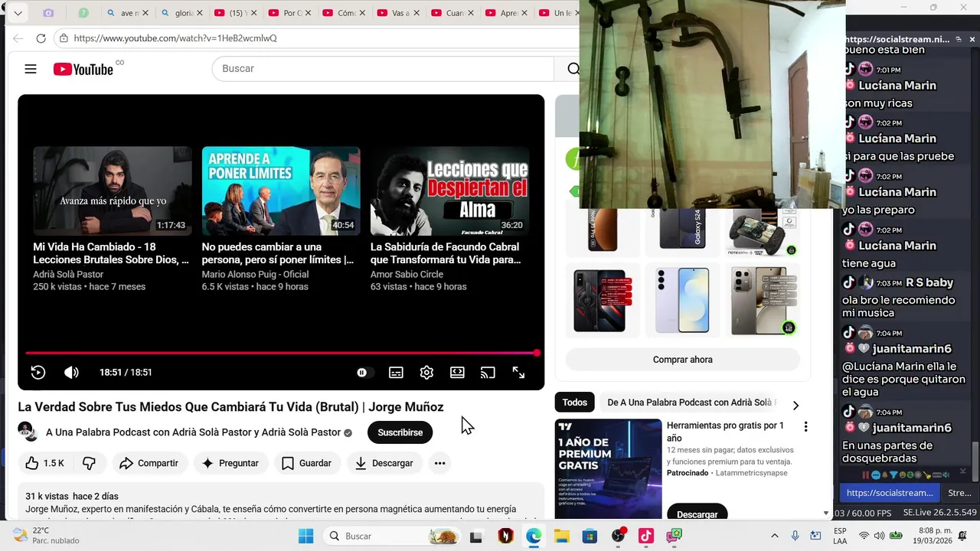The width and height of the screenshot is (980, 551).
Task: Click the YouTube URL in address bar
Action: coord(175,38)
